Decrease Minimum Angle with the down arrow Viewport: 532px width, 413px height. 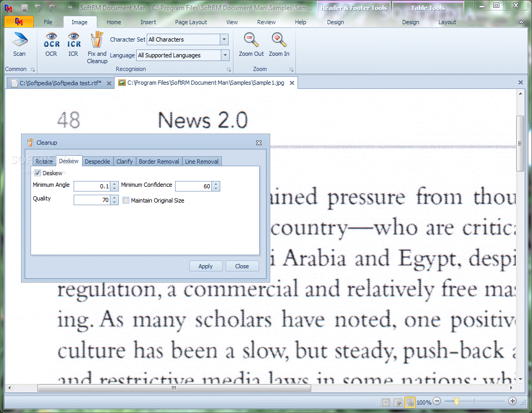pyautogui.click(x=115, y=188)
